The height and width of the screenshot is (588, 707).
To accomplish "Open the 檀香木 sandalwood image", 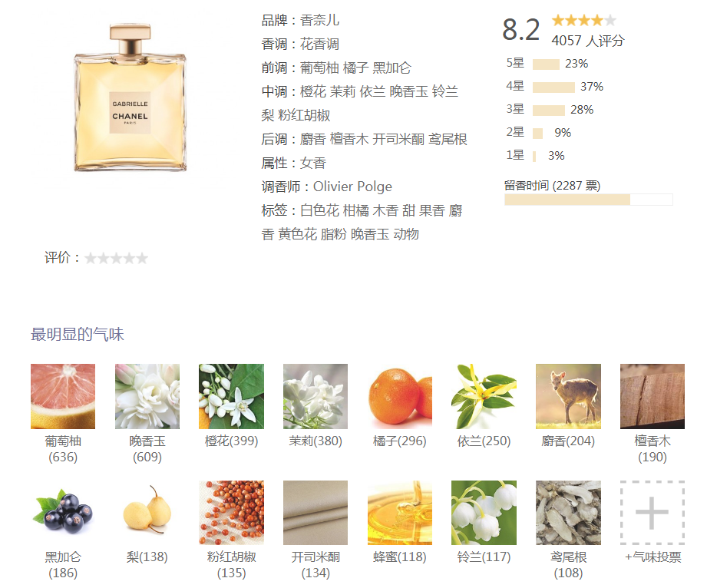I will [652, 396].
